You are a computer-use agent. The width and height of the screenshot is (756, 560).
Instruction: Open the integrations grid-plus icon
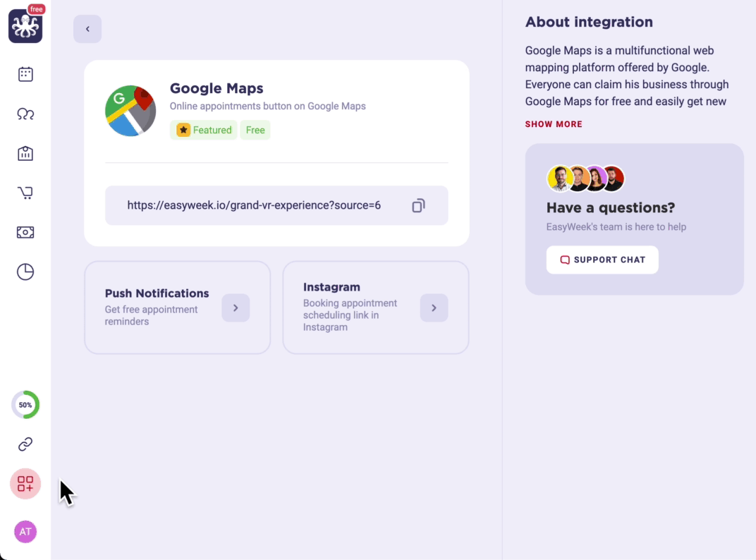point(25,484)
